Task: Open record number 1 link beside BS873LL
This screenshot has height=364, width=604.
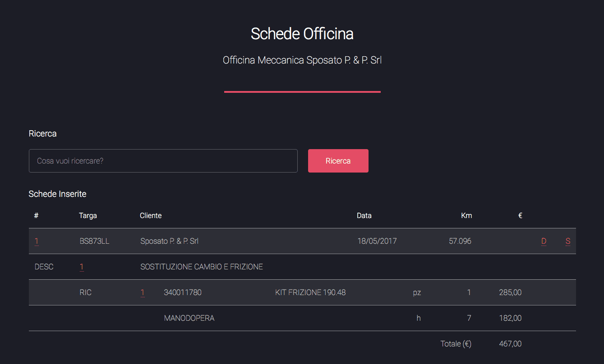Action: (x=37, y=241)
